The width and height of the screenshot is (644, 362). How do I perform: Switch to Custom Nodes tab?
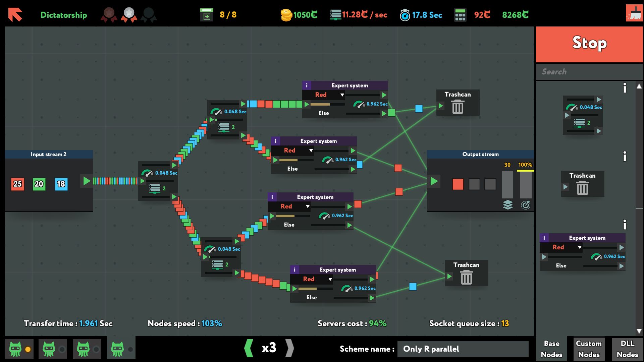click(x=589, y=349)
